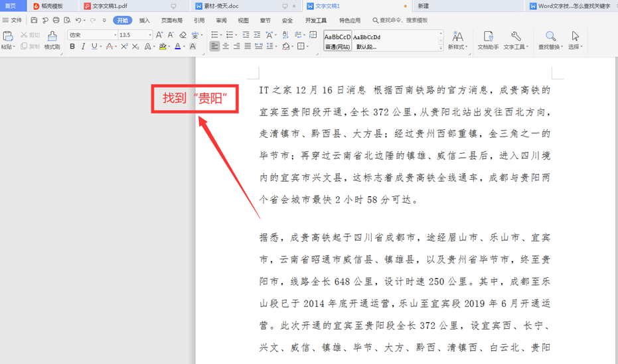The width and height of the screenshot is (618, 364).
Task: Click the Clear Formatting eraser icon
Action: [183, 35]
